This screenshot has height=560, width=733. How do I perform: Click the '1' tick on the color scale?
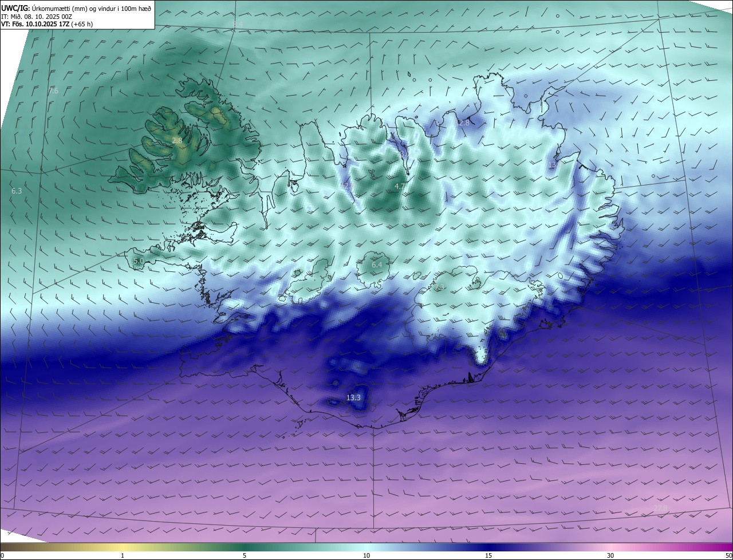coord(123,555)
